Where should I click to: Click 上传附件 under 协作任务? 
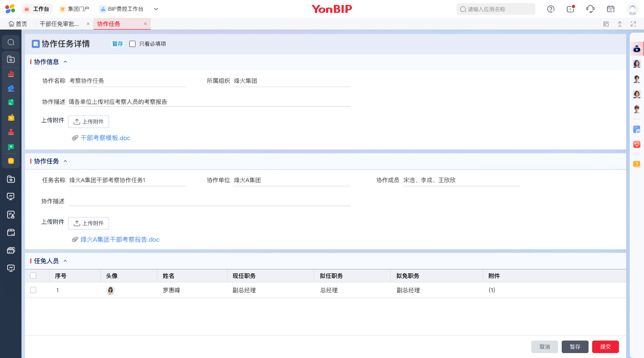(x=89, y=223)
